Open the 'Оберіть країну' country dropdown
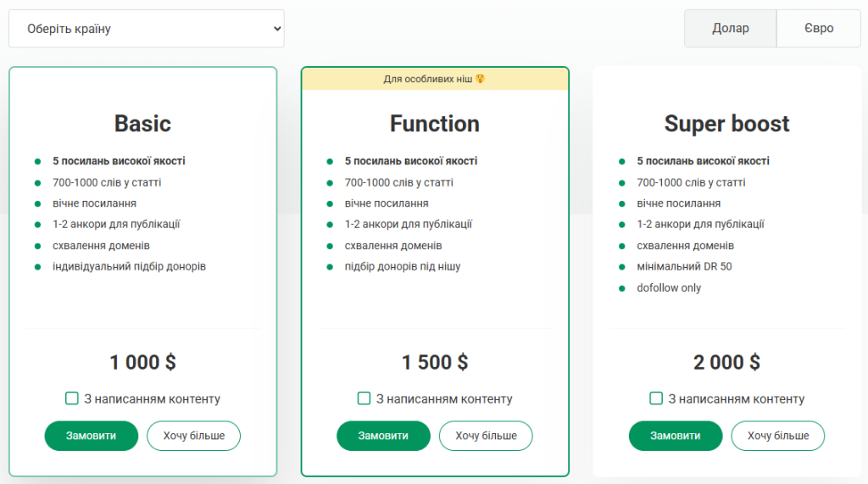The image size is (868, 484). click(147, 29)
